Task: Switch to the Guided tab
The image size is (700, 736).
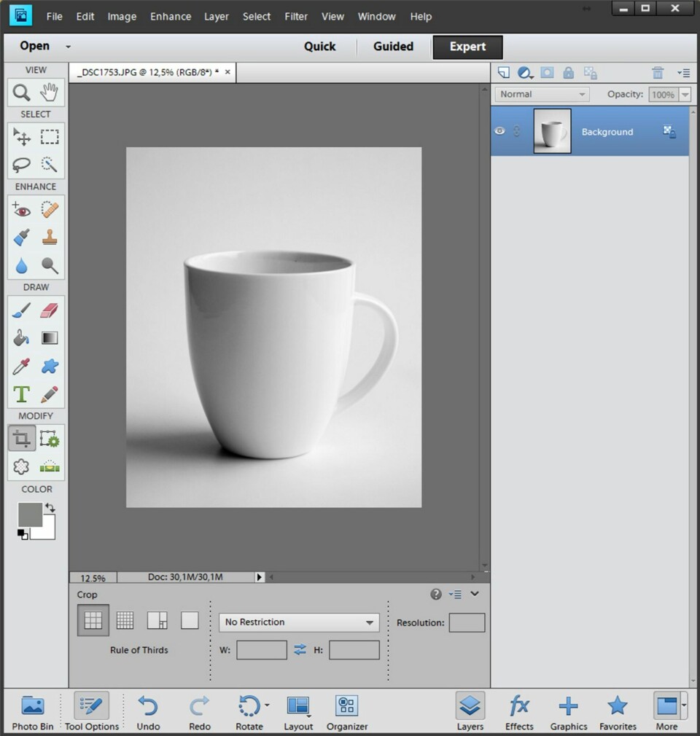Action: 393,47
